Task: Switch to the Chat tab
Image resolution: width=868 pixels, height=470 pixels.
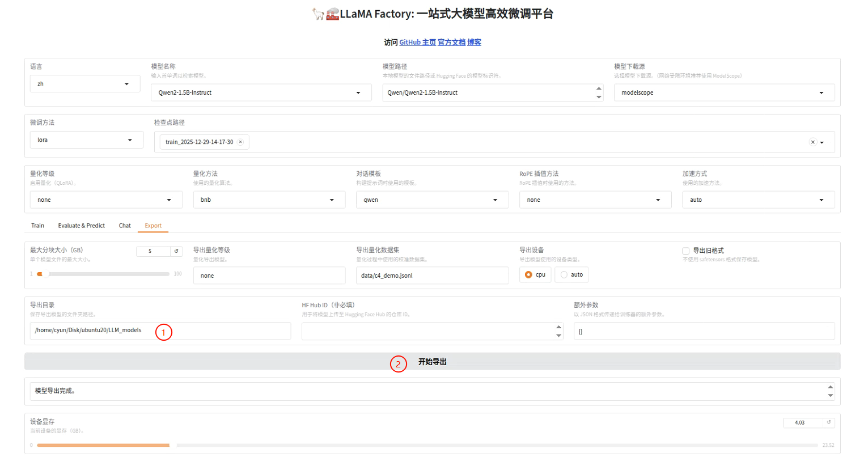Action: [x=125, y=226]
